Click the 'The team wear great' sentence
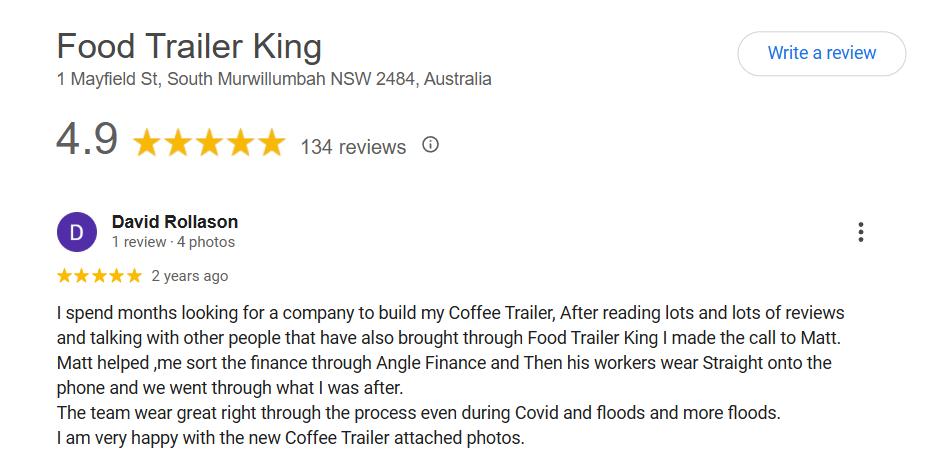The width and height of the screenshot is (950, 465). [419, 413]
